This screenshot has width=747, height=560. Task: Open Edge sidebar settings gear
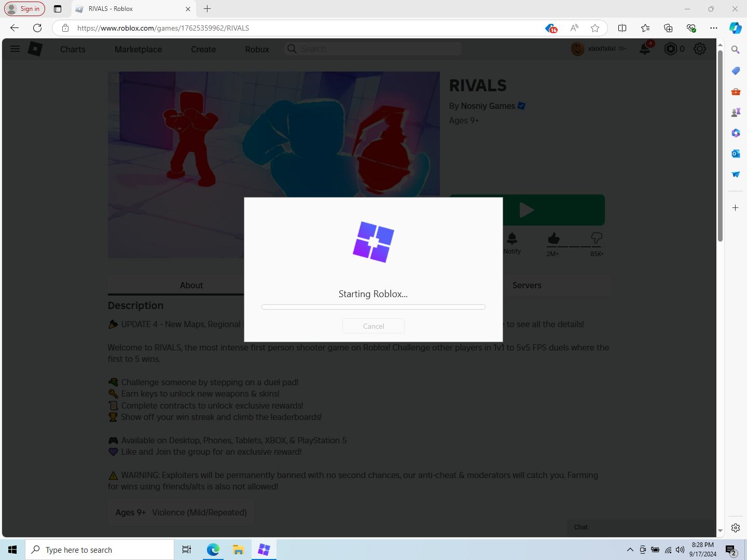coord(736,528)
